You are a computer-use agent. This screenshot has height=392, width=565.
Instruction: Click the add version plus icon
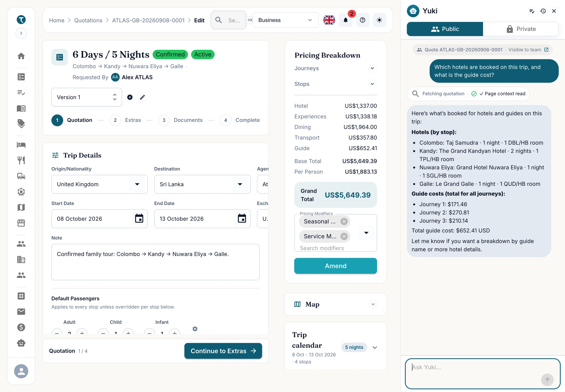(130, 97)
